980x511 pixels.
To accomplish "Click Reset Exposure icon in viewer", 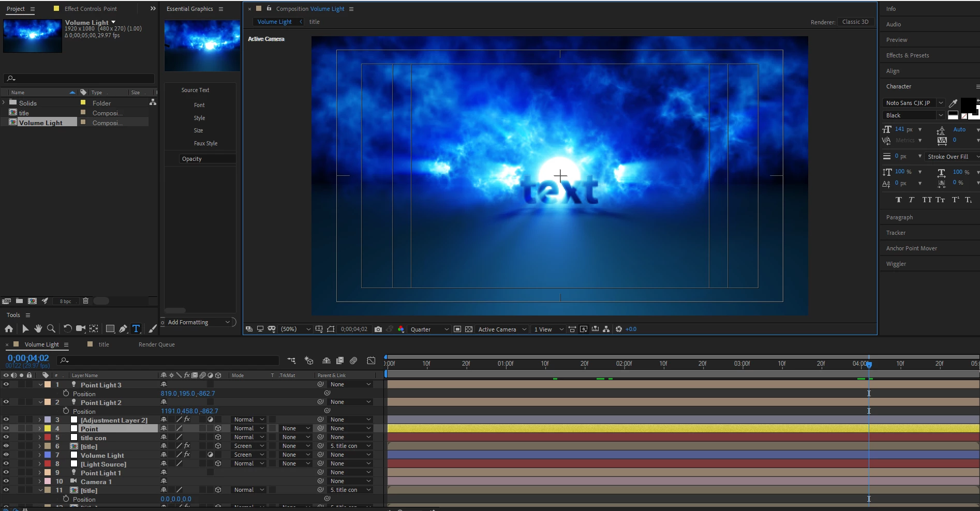I will coord(619,329).
